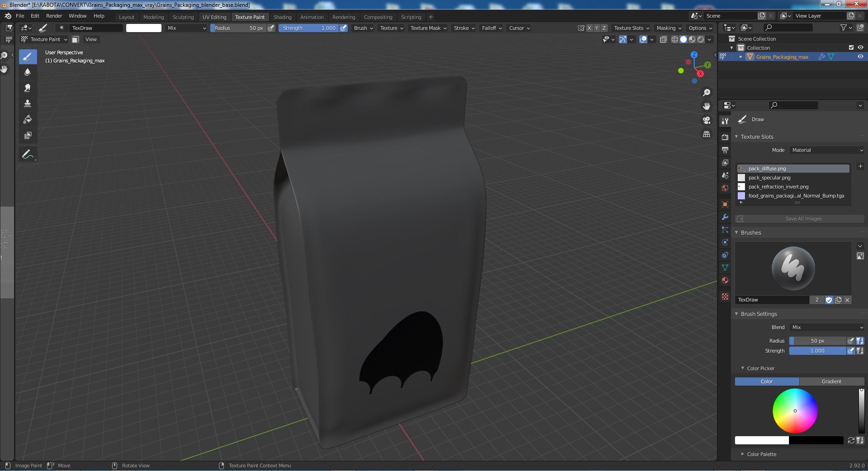Toggle strength pressure sensitivity in header
Screen dimensions: 868x471
tap(344, 28)
